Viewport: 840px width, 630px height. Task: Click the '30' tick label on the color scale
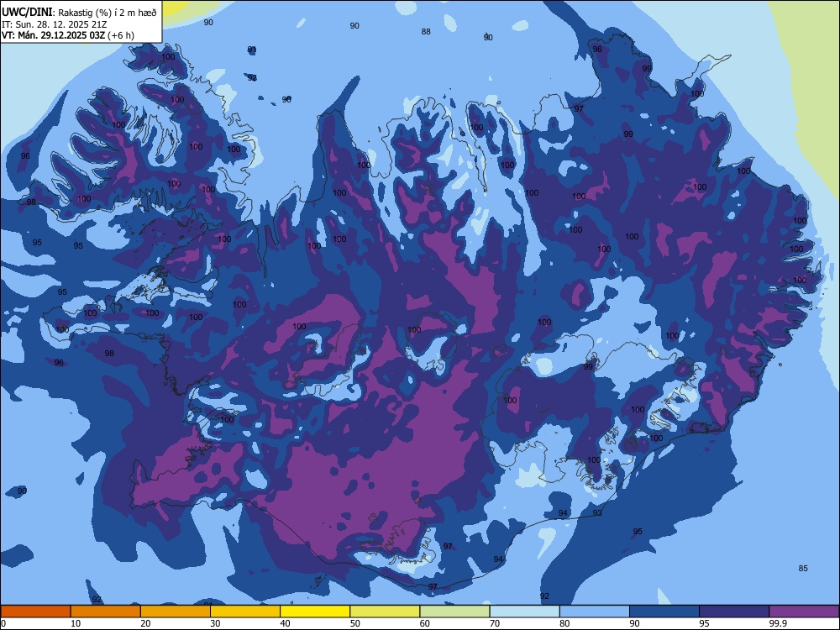[215, 623]
